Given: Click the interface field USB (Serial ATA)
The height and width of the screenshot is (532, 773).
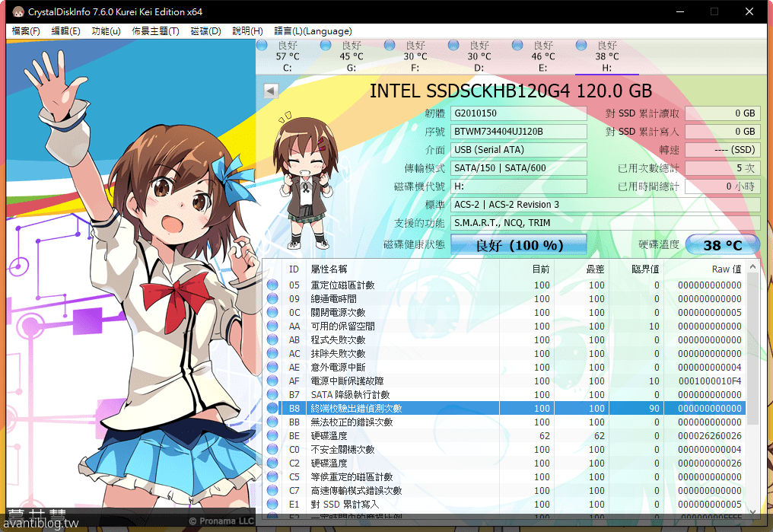Looking at the screenshot, I should (x=519, y=150).
